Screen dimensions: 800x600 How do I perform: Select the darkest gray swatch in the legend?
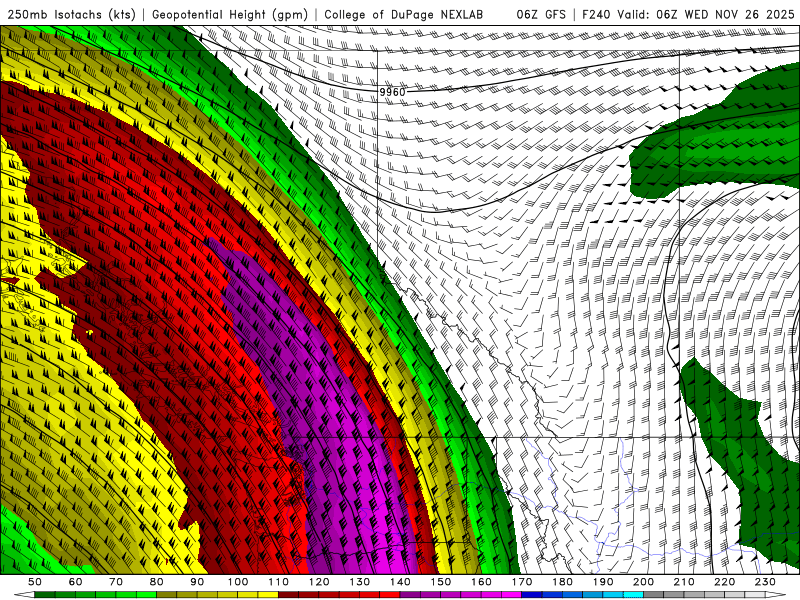click(654, 595)
